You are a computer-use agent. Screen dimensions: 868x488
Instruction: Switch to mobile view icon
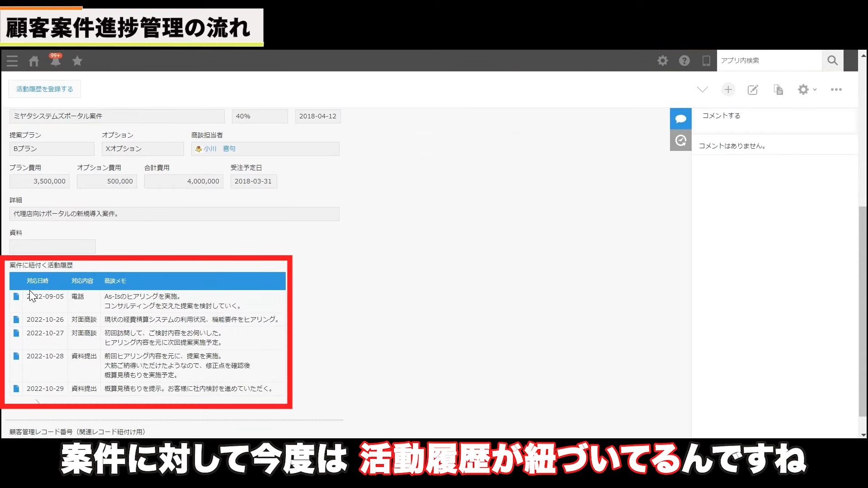[706, 61]
